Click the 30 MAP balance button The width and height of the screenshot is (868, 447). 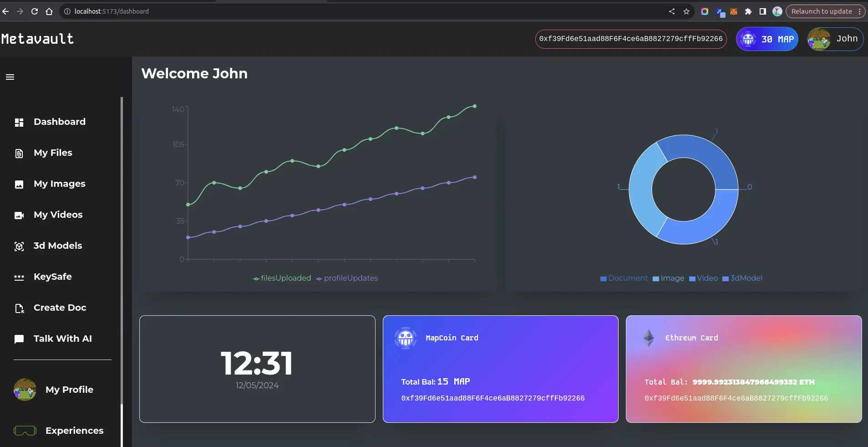click(767, 39)
